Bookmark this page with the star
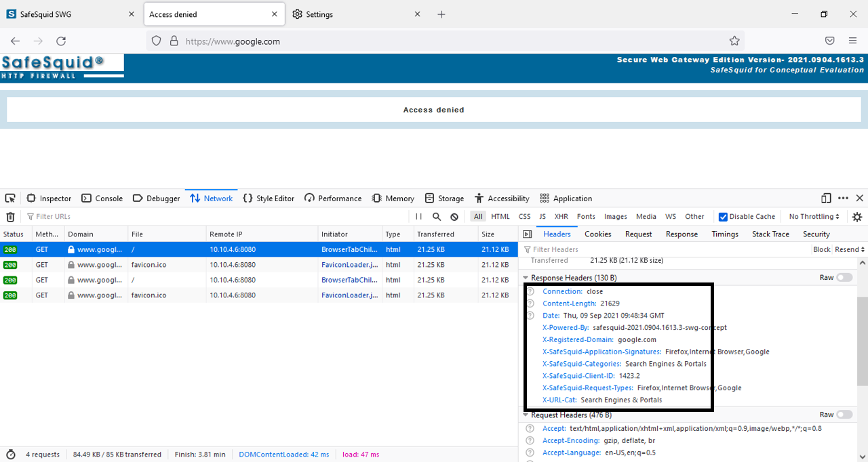Viewport: 868px width, 462px height. [x=734, y=41]
